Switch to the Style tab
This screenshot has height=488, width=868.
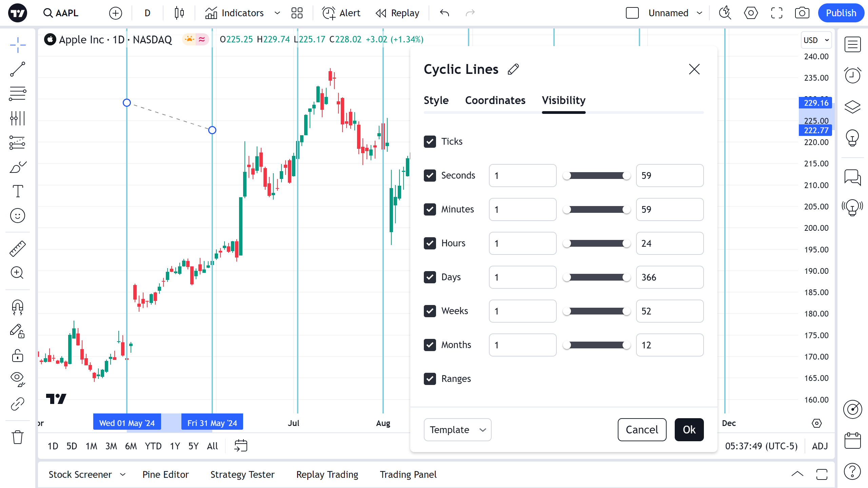click(x=436, y=100)
